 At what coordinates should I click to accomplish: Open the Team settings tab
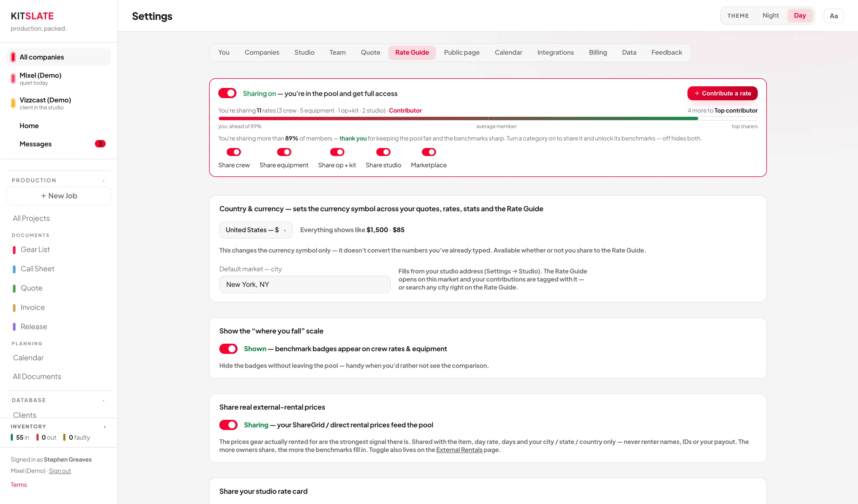[x=337, y=53]
